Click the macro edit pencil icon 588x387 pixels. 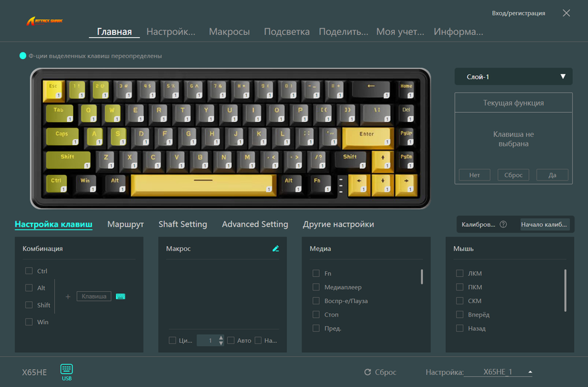click(x=276, y=249)
